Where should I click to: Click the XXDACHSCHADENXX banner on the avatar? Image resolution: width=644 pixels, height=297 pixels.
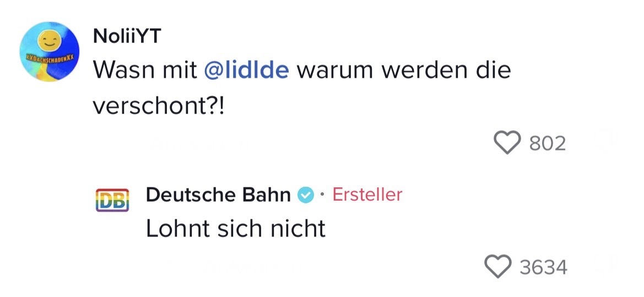[x=49, y=57]
